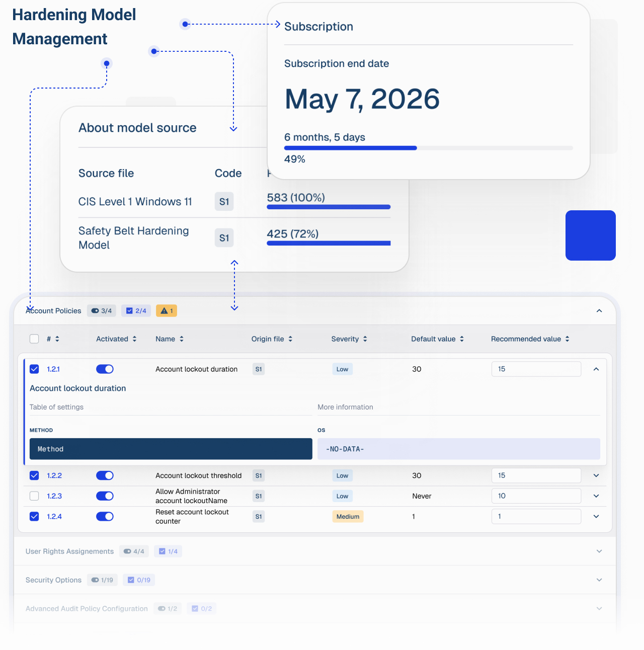This screenshot has height=650, width=644.
Task: Uncheck the checkbox for policy 1.2.1
Action: pos(34,369)
